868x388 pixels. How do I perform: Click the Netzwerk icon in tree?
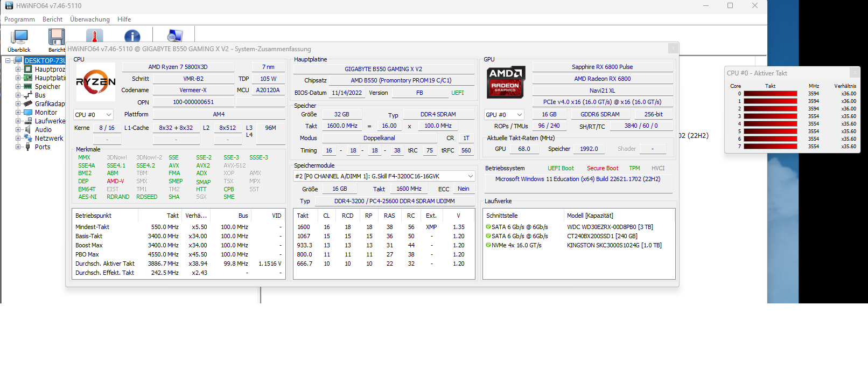tap(28, 138)
